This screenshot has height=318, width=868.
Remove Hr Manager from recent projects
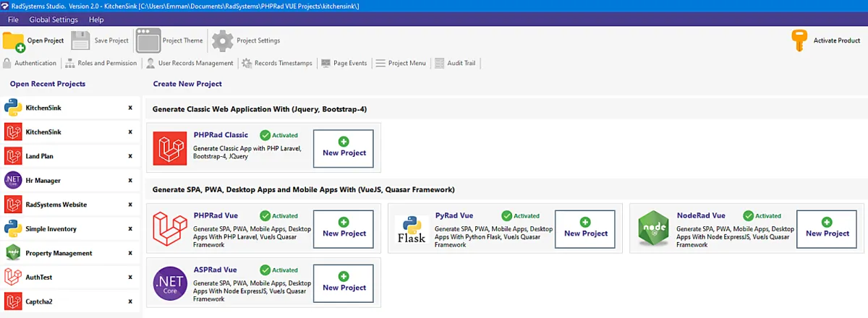(x=130, y=181)
